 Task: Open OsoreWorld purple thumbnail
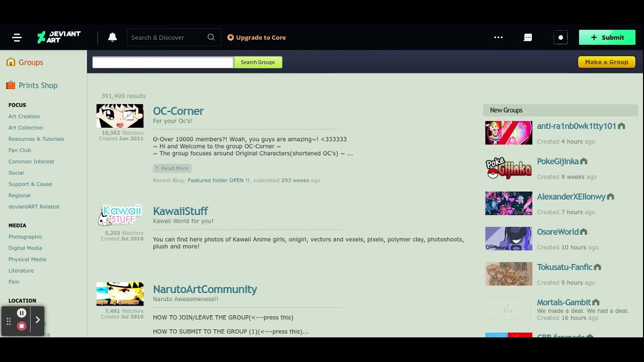click(x=509, y=238)
